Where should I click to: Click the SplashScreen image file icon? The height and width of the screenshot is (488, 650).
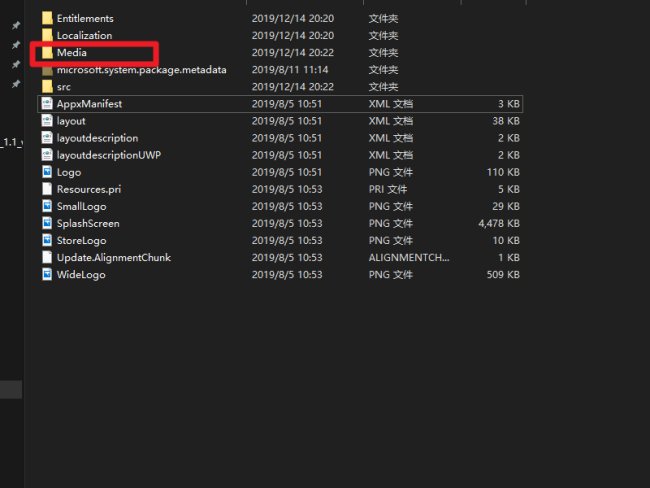47,223
